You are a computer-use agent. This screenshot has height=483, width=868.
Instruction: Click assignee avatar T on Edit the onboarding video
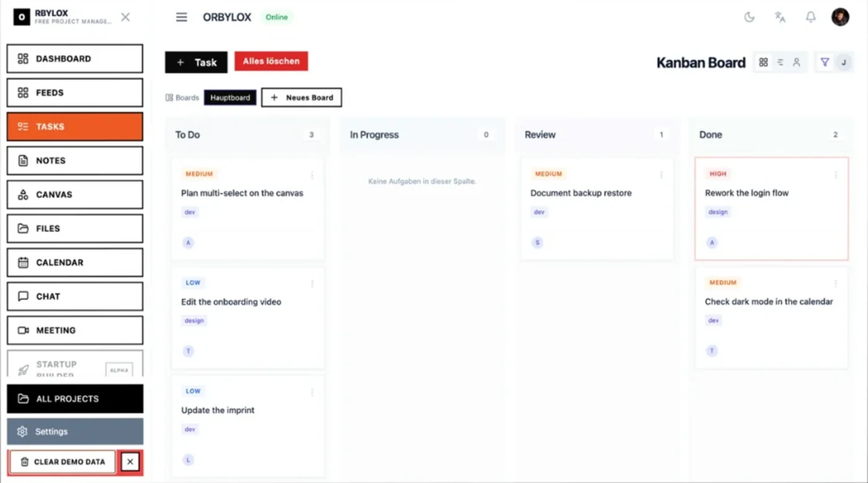[x=188, y=351]
